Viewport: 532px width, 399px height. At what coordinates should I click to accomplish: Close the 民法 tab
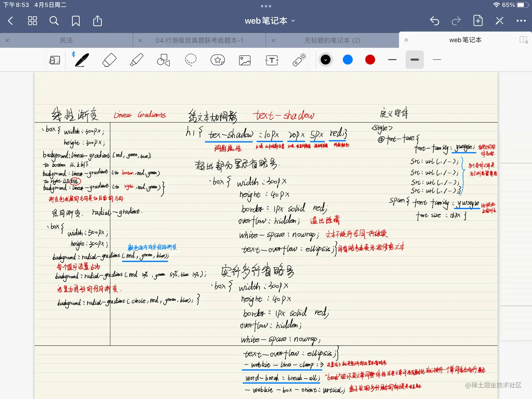pos(7,40)
